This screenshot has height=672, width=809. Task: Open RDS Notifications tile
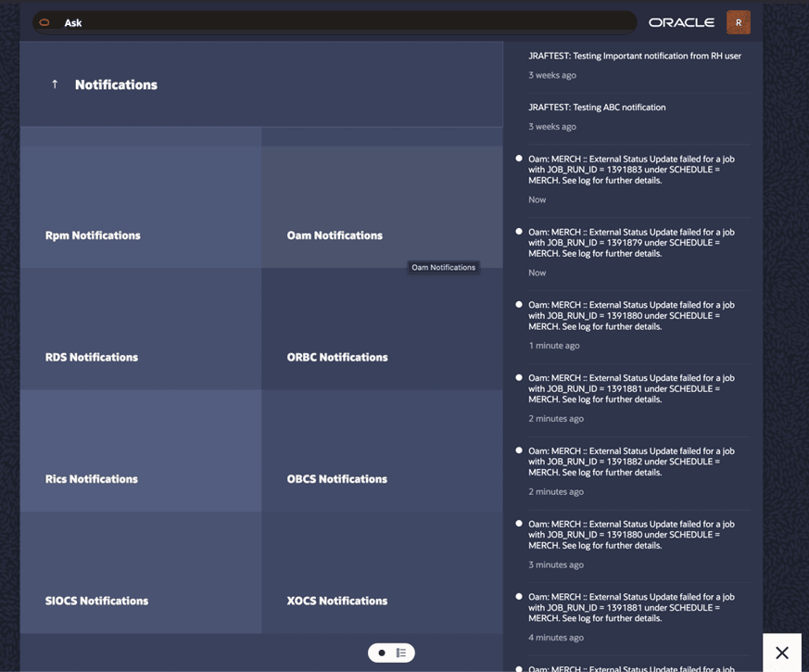(141, 329)
